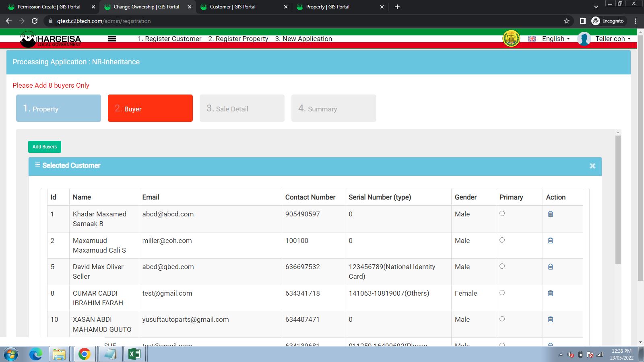This screenshot has height=362, width=644.
Task: Set Khadar Maxamed Samaak B as primary
Action: 502,214
